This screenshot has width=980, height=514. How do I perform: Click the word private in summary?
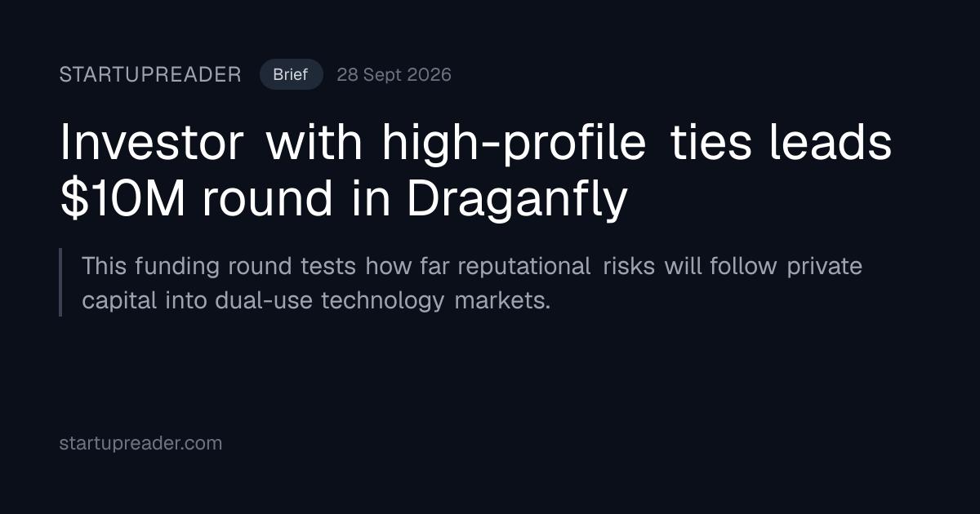point(825,267)
